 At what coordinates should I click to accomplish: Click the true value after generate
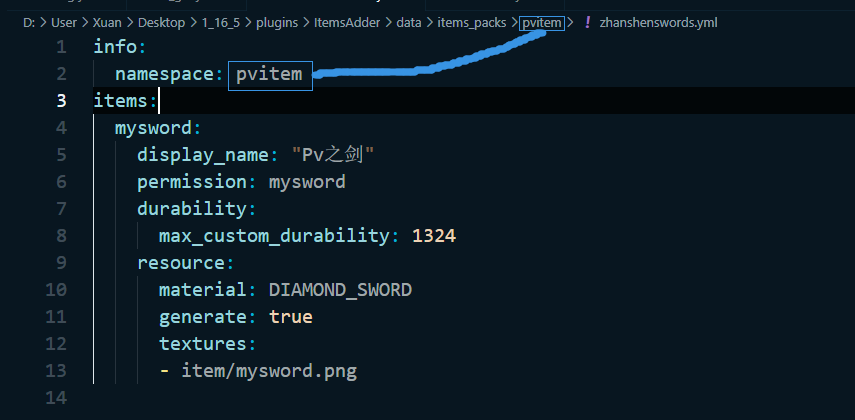pyautogui.click(x=290, y=317)
